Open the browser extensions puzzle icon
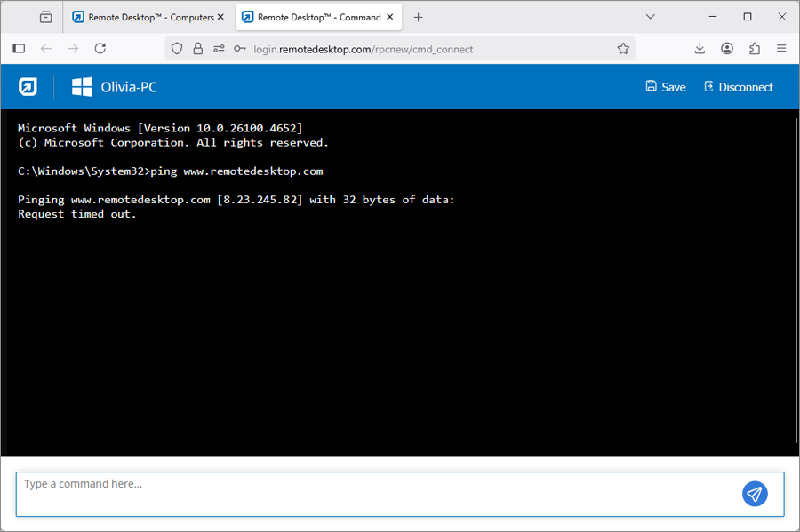This screenshot has width=800, height=532. pyautogui.click(x=755, y=49)
